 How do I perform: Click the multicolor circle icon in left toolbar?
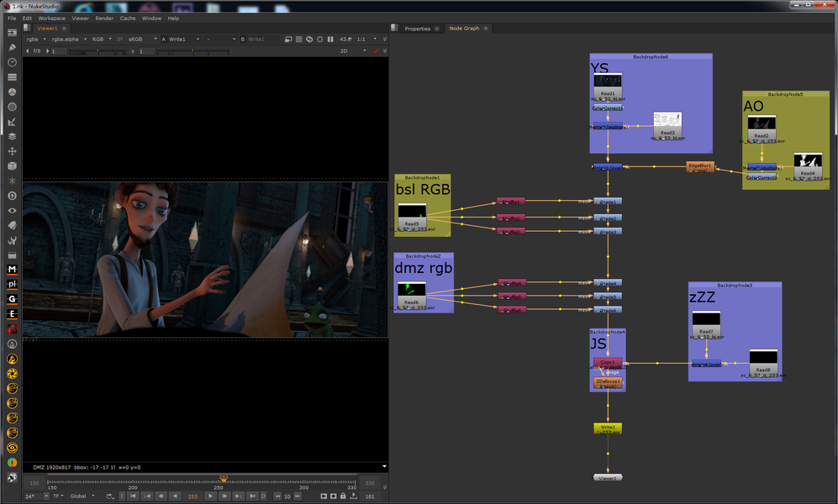point(12,462)
